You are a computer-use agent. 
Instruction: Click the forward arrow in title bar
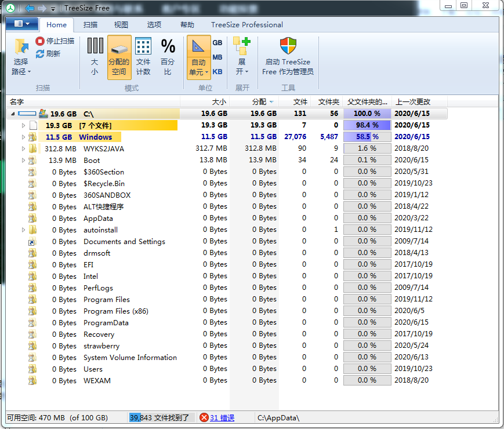tap(42, 8)
